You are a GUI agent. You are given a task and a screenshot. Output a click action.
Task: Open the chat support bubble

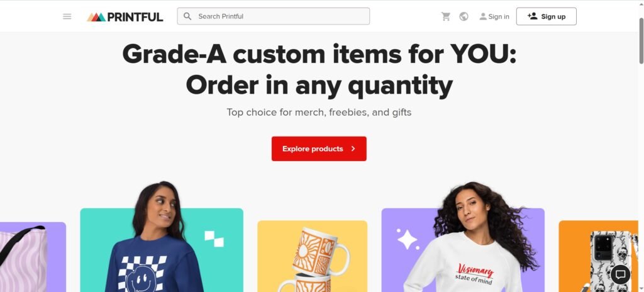(x=620, y=274)
